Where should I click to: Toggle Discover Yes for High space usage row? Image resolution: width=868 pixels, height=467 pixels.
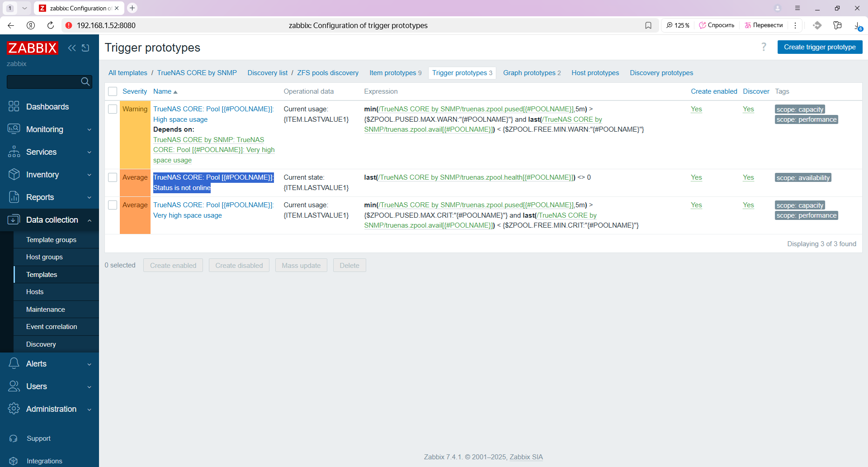click(x=748, y=109)
